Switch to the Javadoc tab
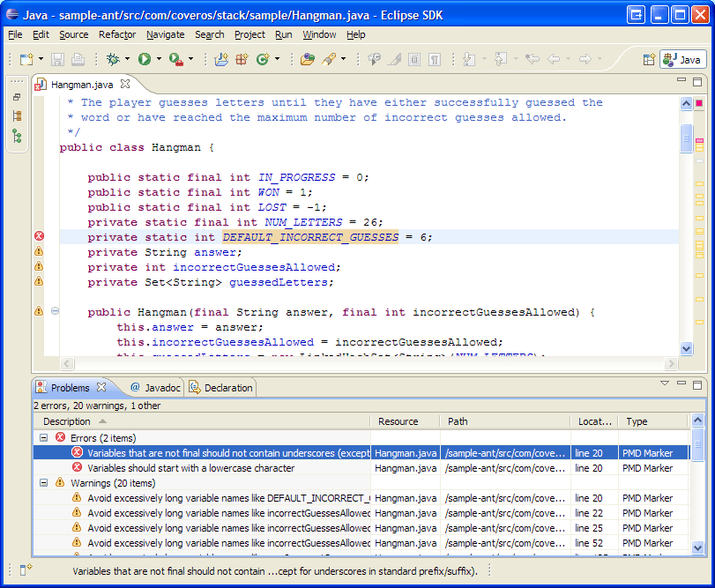 pos(155,388)
